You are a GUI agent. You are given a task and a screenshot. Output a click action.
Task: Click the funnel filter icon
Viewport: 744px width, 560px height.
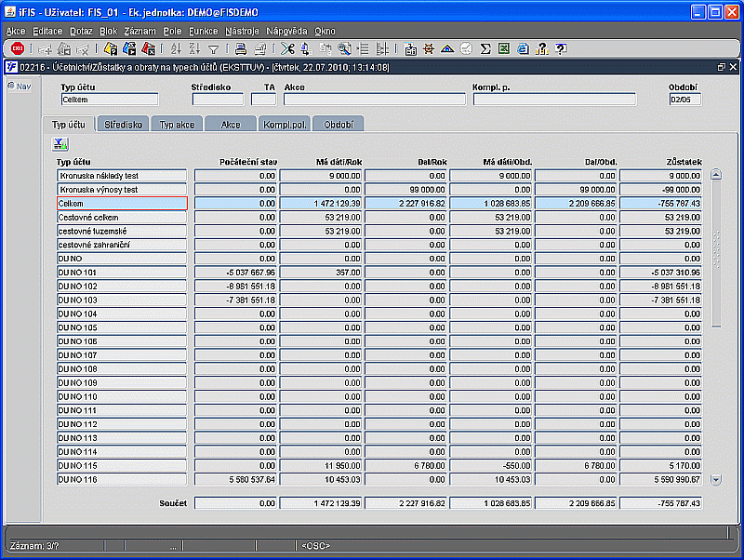(x=214, y=49)
